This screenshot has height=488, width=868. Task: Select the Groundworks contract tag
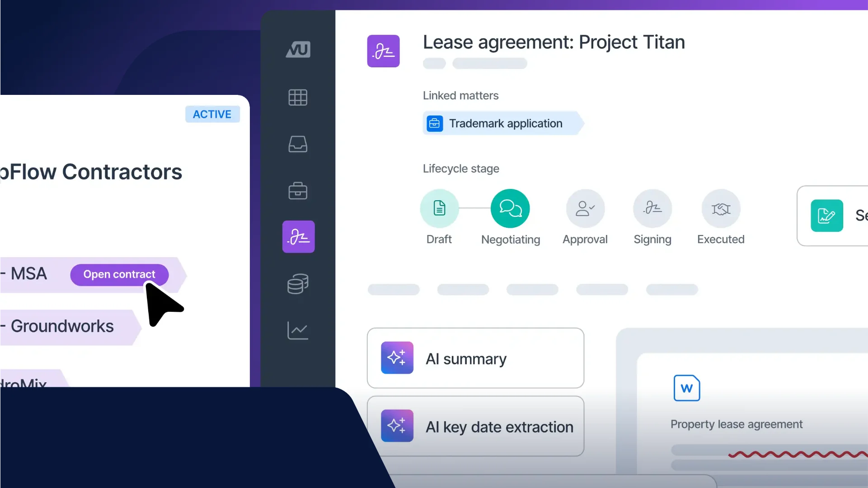coord(63,326)
